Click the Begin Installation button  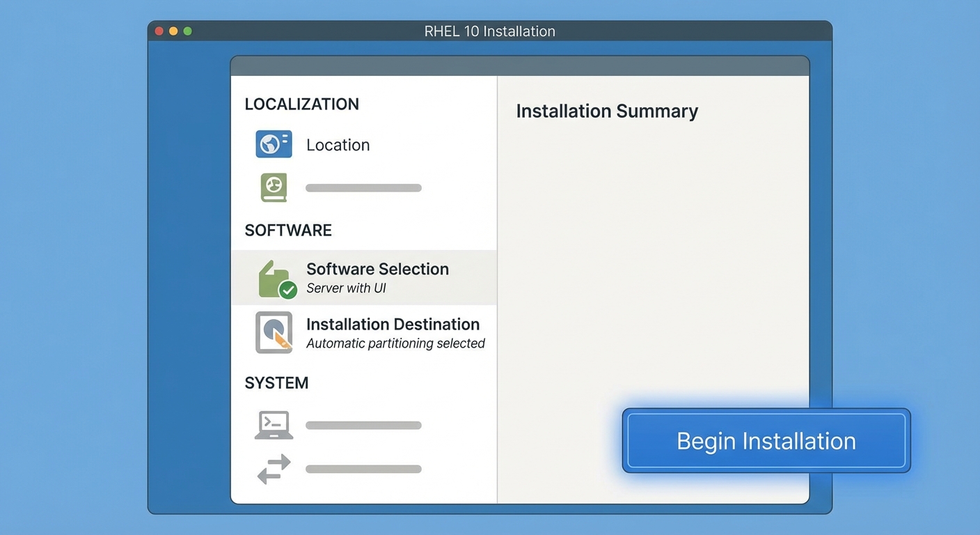pos(766,440)
